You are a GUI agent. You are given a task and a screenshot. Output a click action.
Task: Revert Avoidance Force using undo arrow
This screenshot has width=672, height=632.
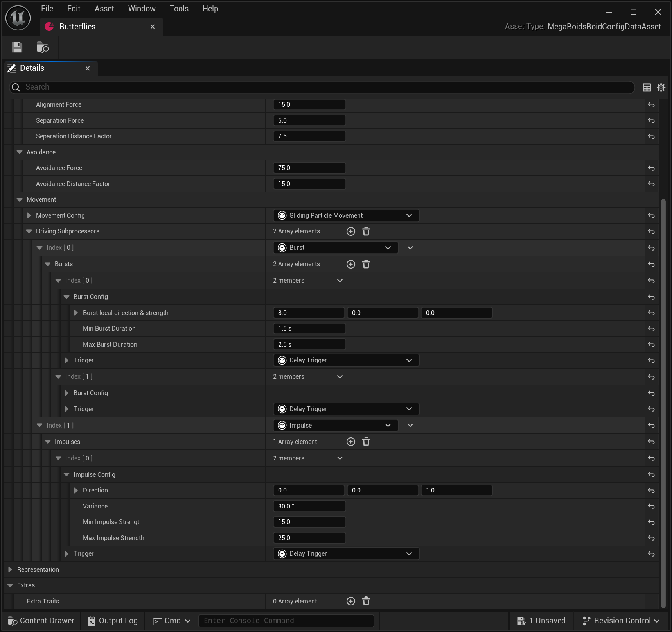pyautogui.click(x=651, y=168)
